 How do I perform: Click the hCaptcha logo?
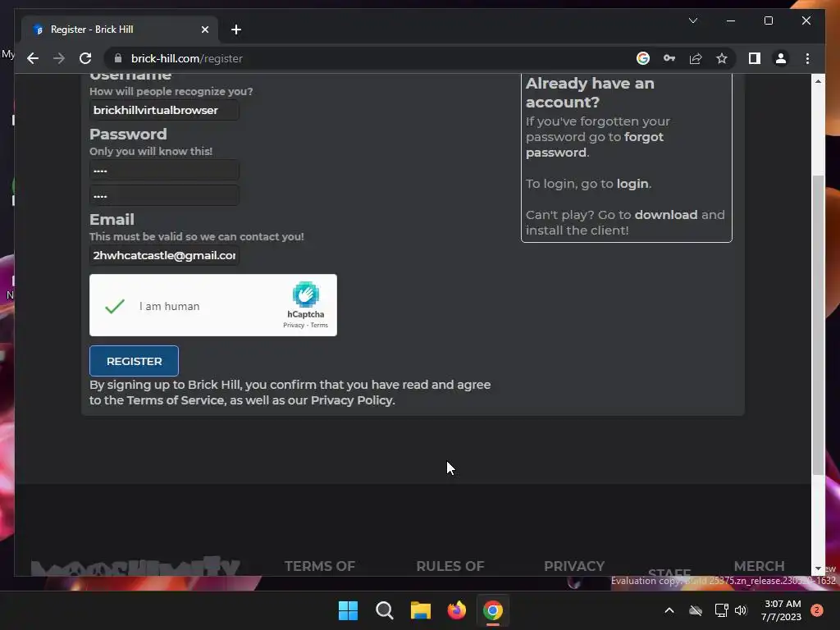pos(306,294)
